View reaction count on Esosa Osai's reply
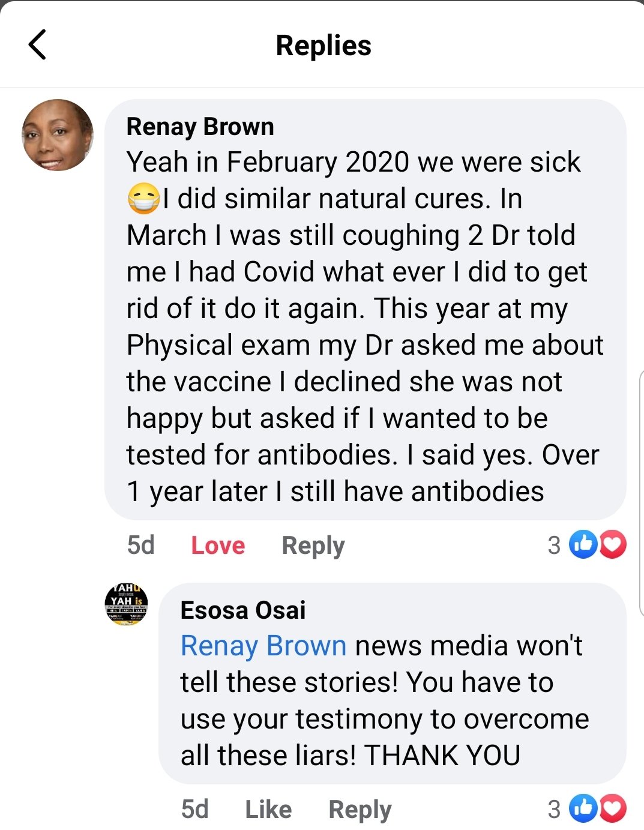Viewport: 644px width, 830px height. [x=554, y=810]
